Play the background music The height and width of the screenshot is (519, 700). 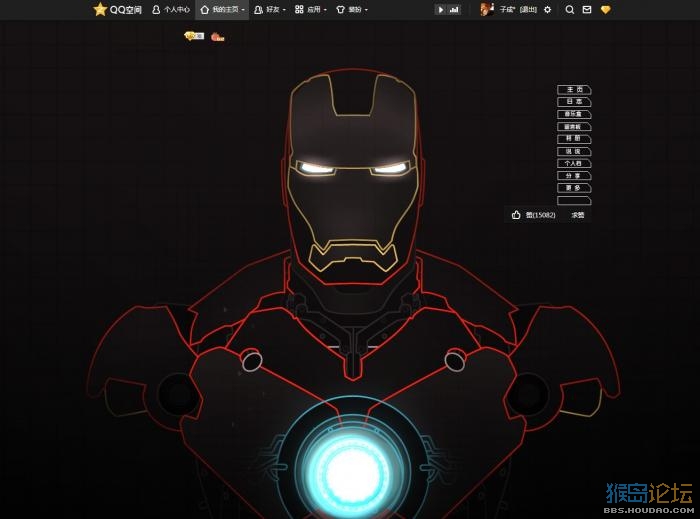441,9
